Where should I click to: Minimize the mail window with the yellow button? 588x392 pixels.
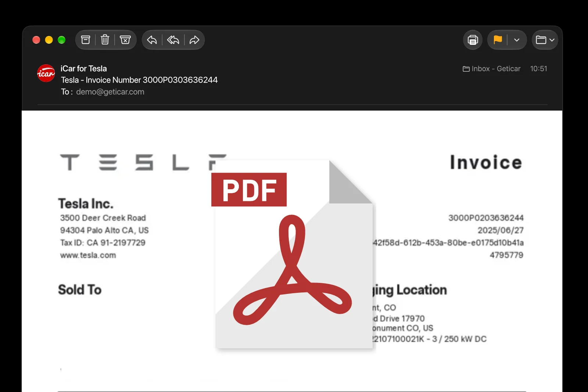[x=49, y=40]
